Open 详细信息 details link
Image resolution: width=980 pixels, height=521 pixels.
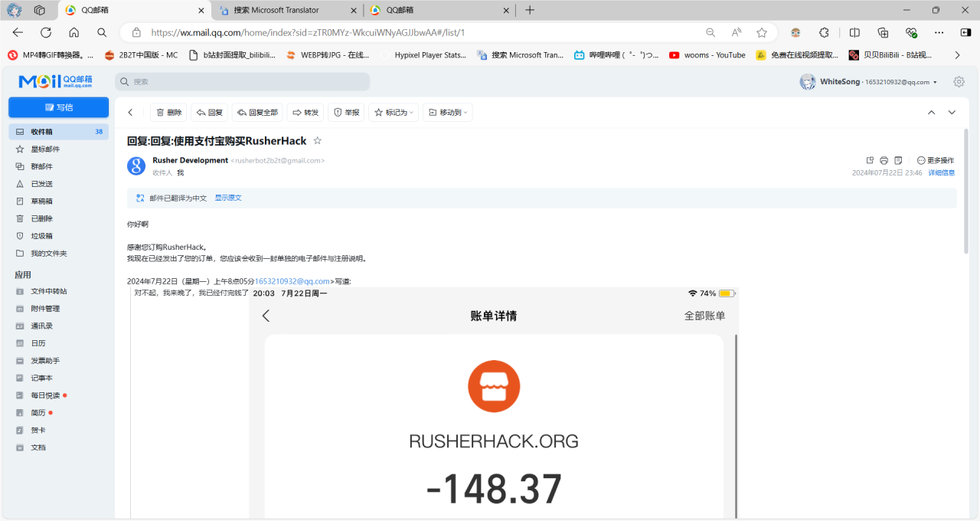pyautogui.click(x=942, y=173)
